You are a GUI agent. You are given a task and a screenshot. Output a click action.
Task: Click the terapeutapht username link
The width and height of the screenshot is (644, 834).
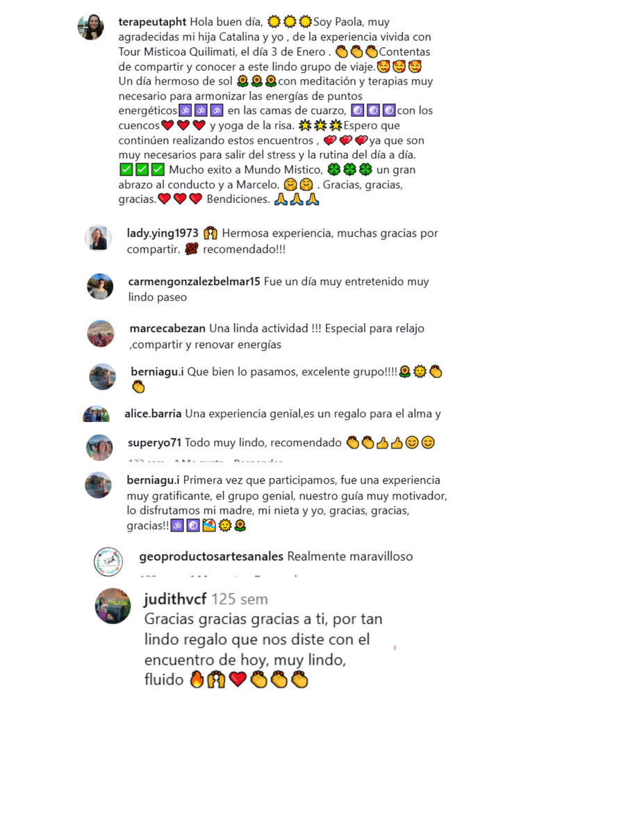pos(153,22)
